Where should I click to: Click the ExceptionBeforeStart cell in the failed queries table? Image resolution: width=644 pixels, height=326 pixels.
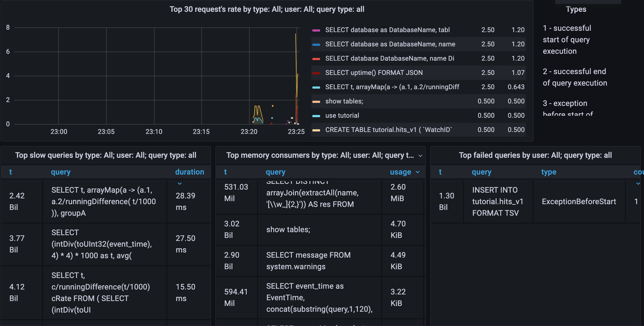(579, 202)
